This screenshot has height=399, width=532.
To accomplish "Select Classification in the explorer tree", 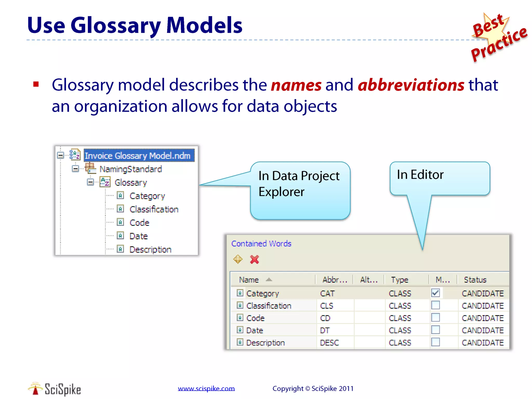I will point(154,209).
